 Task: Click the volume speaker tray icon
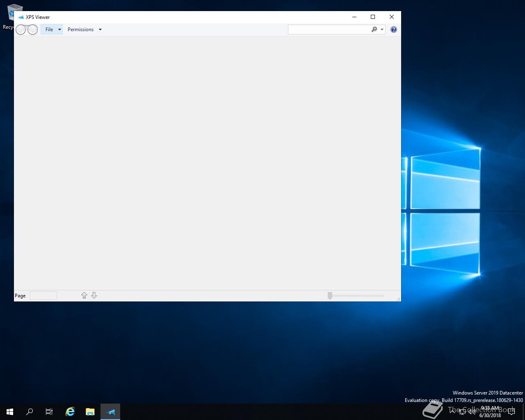[x=472, y=412]
